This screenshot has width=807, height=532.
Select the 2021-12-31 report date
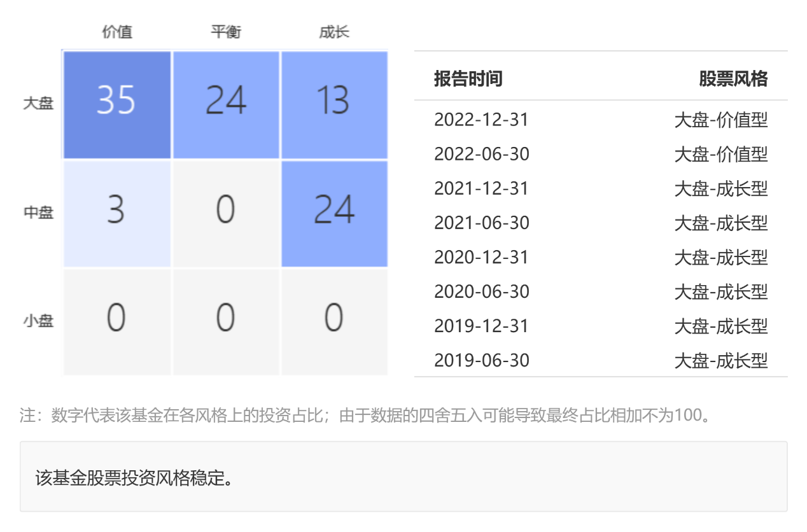481,188
